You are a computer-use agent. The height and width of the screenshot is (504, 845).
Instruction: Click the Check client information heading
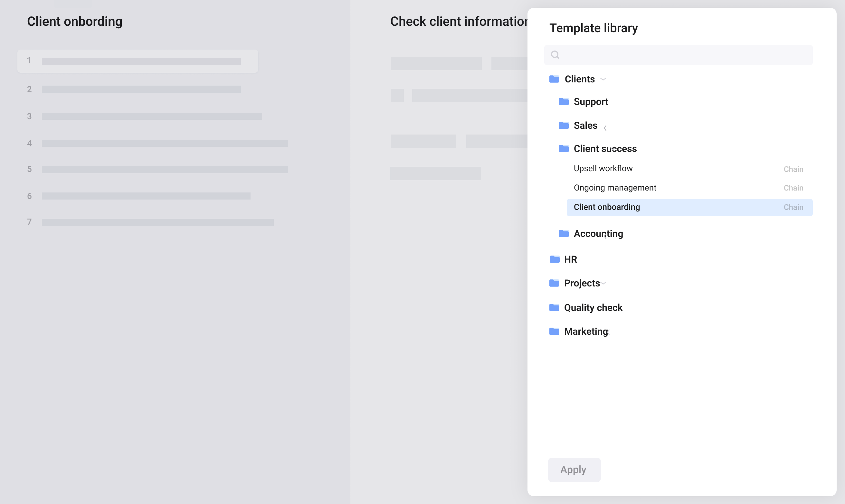(x=459, y=22)
